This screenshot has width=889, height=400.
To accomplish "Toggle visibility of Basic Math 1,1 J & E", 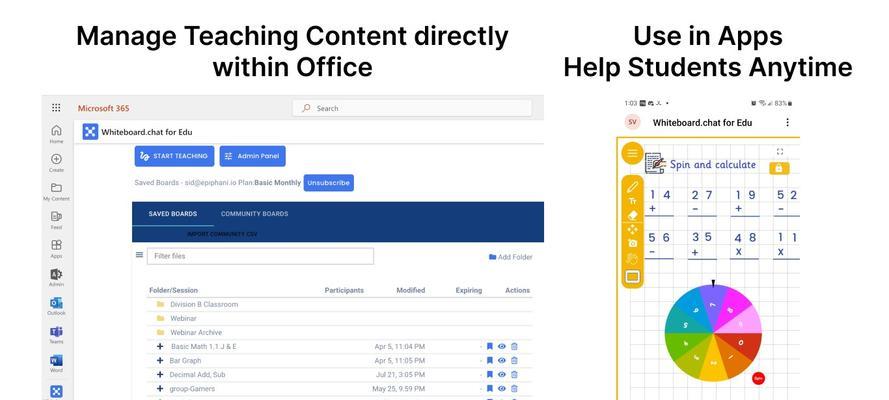I will tap(502, 346).
